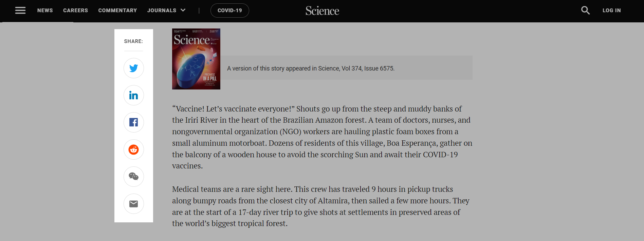Share the article by email

(x=134, y=204)
